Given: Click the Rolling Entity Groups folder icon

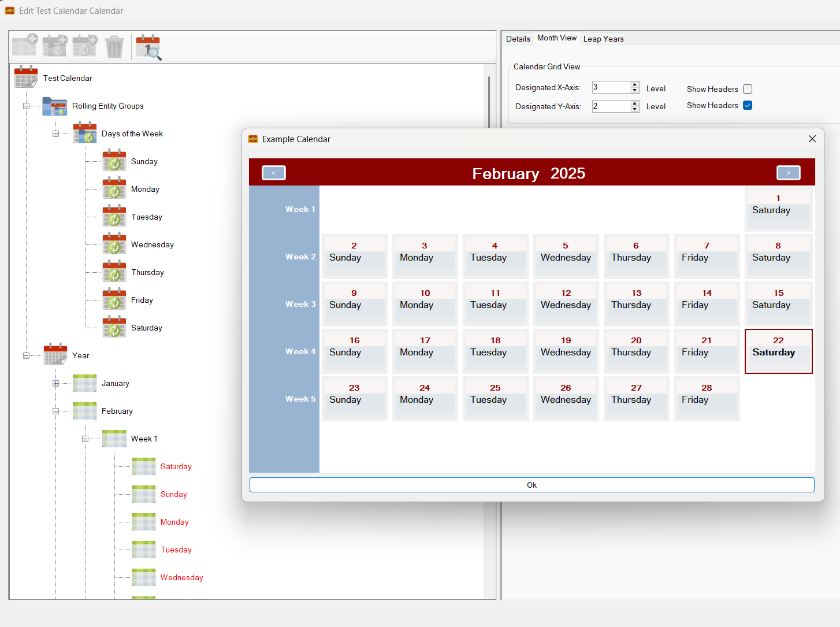Looking at the screenshot, I should point(55,106).
